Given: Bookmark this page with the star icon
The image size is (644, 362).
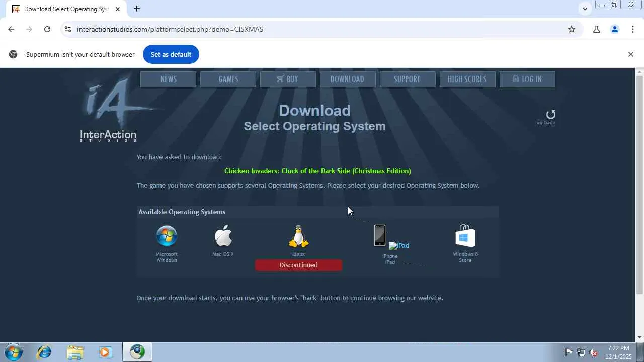Looking at the screenshot, I should 572,29.
